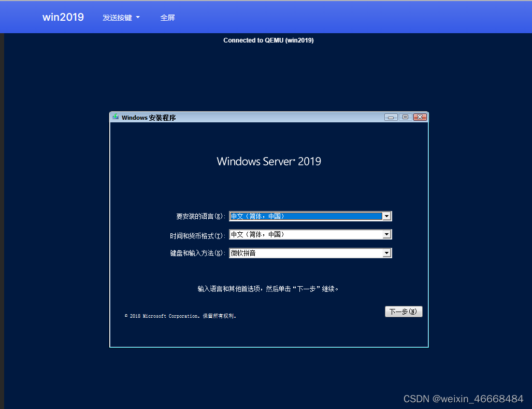Click the 要安装的语言(E) label
Screen dimensions: 532x409
(x=201, y=216)
